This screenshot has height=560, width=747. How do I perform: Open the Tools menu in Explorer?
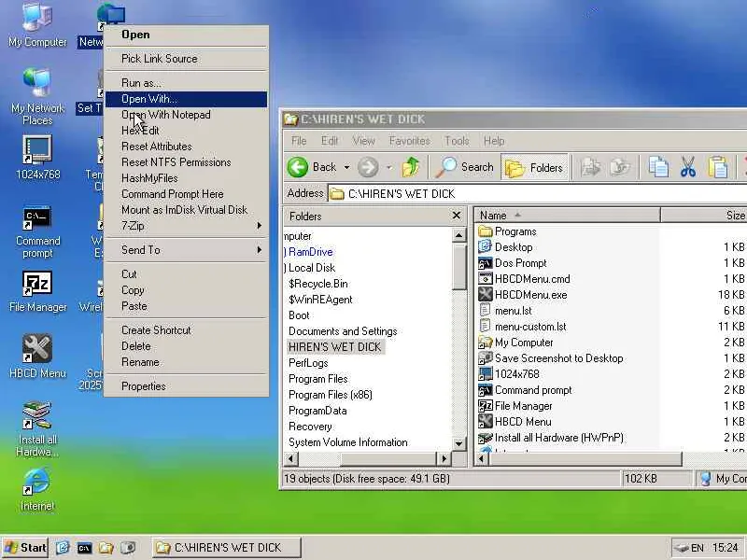click(457, 141)
